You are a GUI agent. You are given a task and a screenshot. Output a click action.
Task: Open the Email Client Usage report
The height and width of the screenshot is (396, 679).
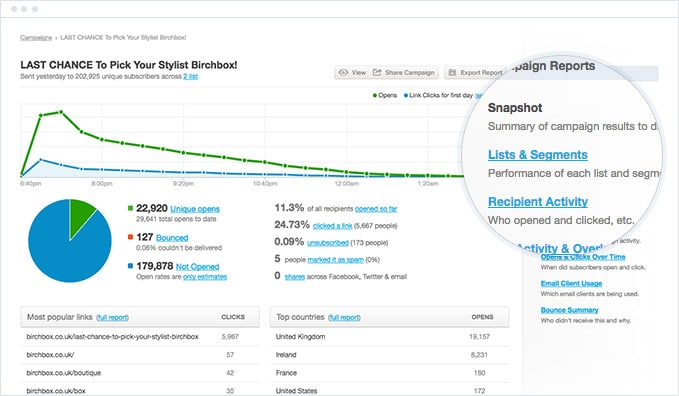click(x=571, y=283)
